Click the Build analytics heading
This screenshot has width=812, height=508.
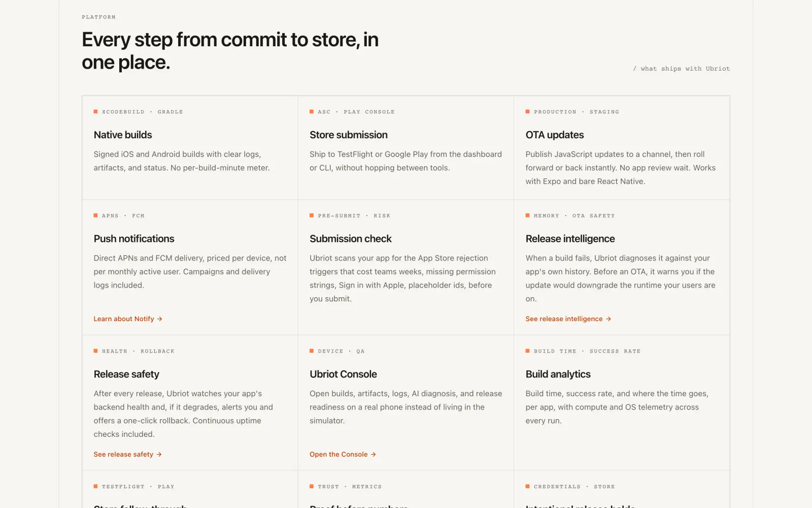point(558,374)
